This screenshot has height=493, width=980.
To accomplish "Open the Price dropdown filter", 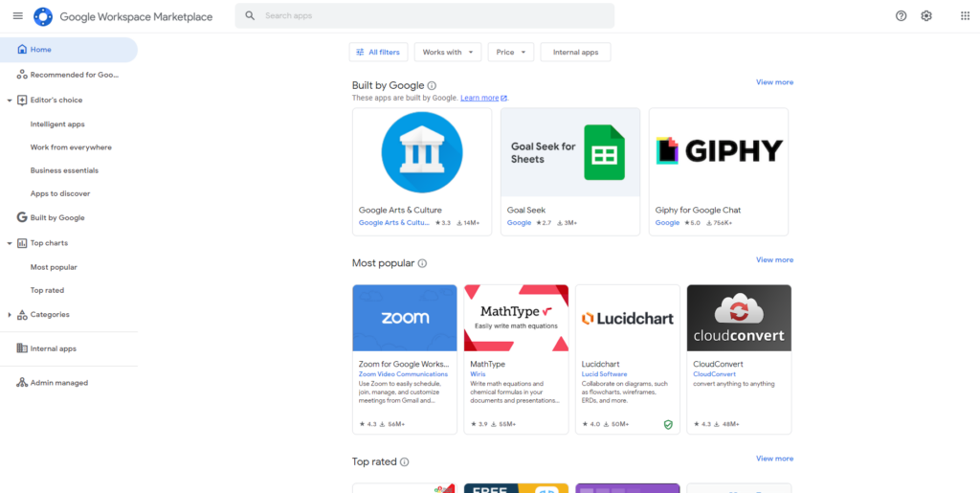I will pos(511,53).
